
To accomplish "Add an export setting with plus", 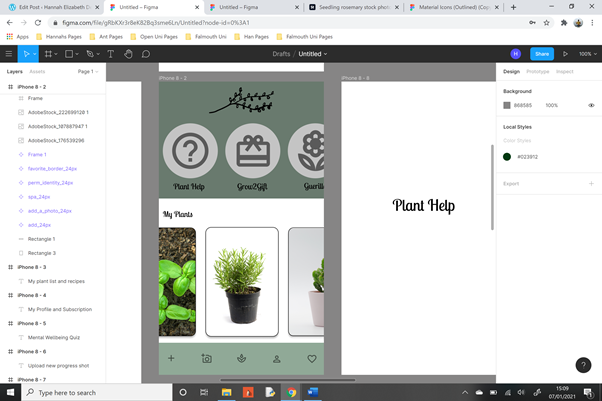I will coord(591,184).
